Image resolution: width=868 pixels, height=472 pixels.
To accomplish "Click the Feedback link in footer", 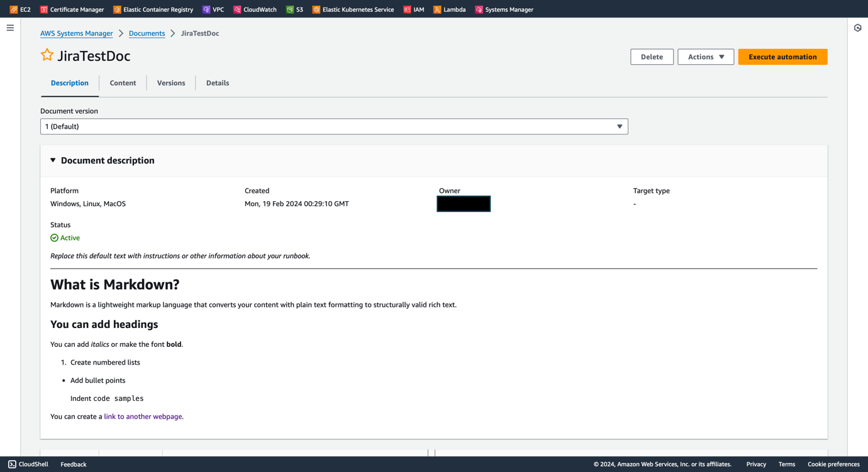I will pyautogui.click(x=73, y=464).
